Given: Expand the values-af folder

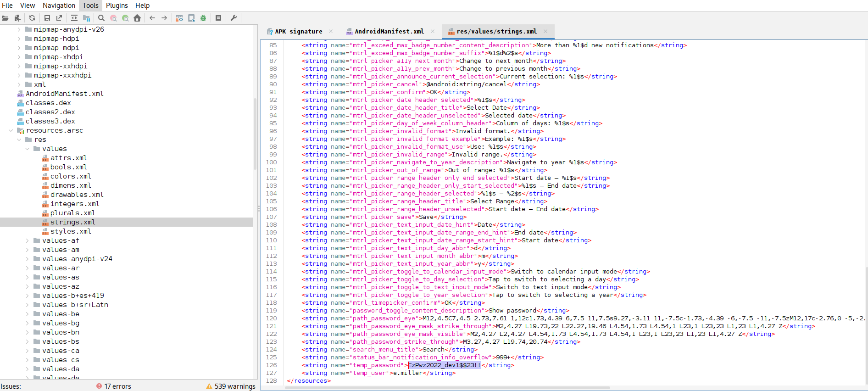Looking at the screenshot, I should click(27, 240).
